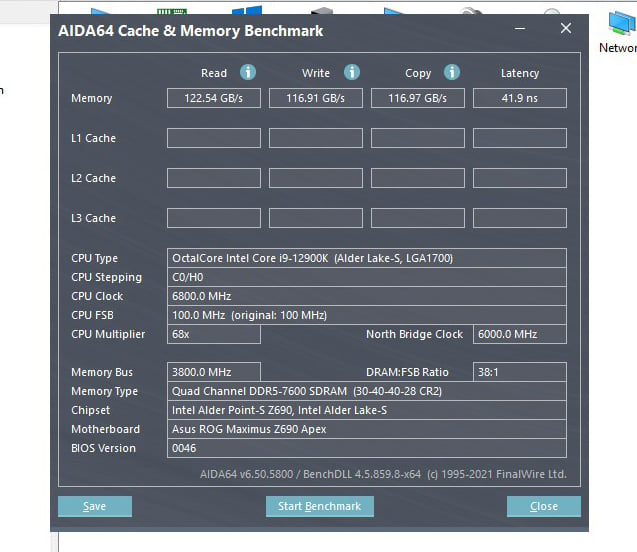637x552 pixels.
Task: Select the Memory Write value 116.91 GB/s
Action: click(x=316, y=98)
